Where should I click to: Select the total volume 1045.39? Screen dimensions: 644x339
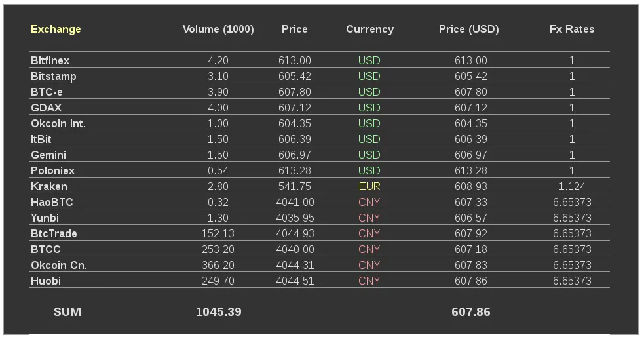[219, 312]
